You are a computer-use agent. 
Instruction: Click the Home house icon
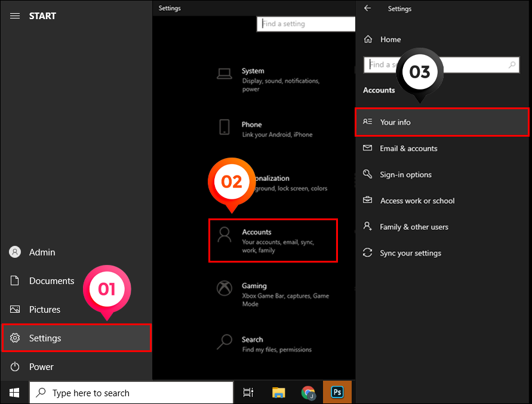point(368,39)
